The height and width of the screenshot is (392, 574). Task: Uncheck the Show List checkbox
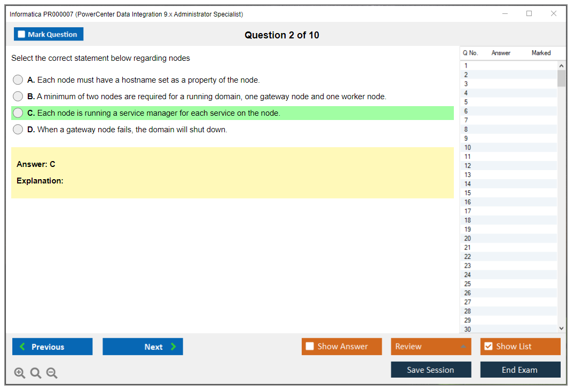pos(489,347)
